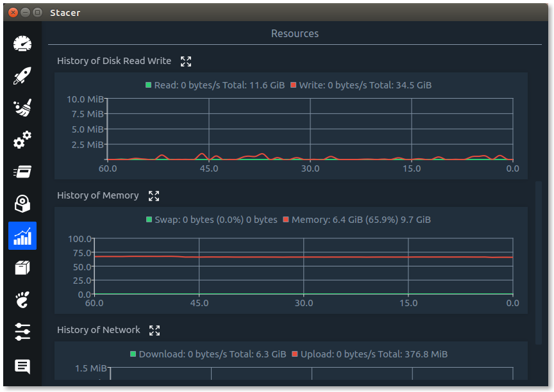
Task: Open APT Repository Manager box icon
Action: coord(22,268)
